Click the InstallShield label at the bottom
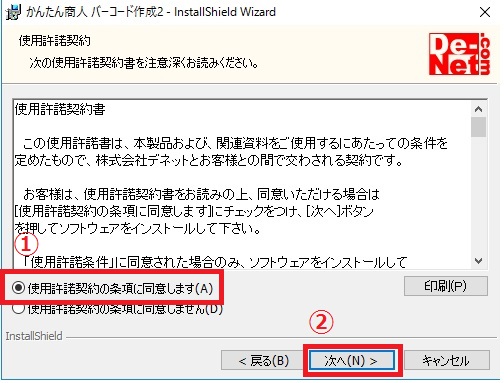Screen dimensions: 504x383 coord(34,336)
